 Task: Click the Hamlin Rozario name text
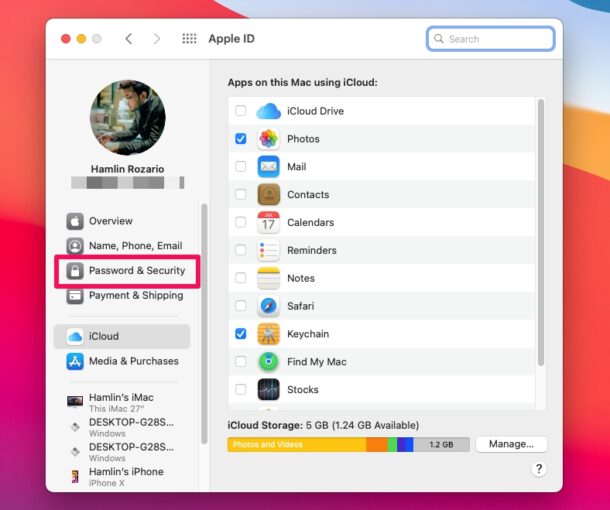coord(128,169)
